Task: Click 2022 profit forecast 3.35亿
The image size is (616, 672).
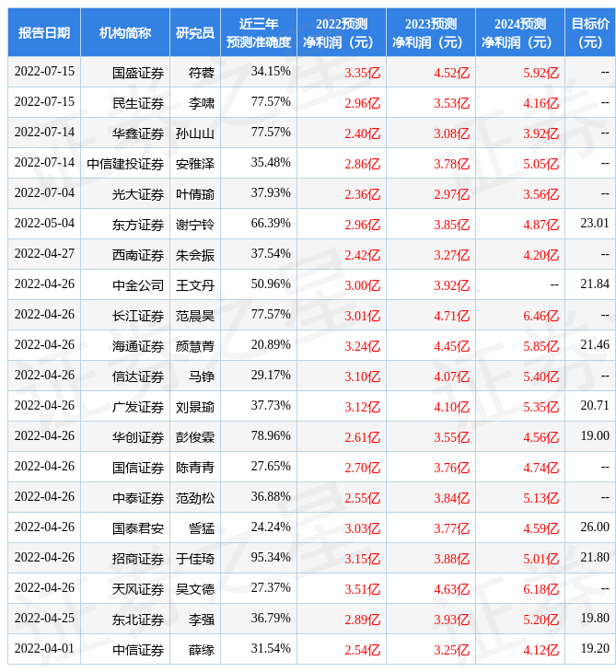Action: point(363,73)
